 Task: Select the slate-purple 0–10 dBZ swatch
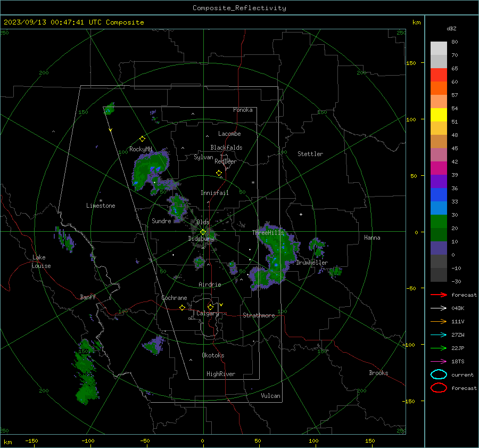439,248
